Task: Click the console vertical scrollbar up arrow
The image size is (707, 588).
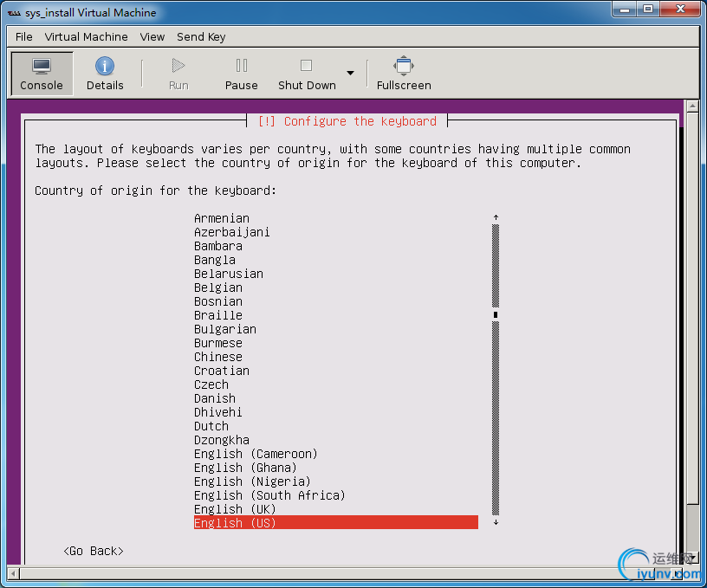Action: 692,106
